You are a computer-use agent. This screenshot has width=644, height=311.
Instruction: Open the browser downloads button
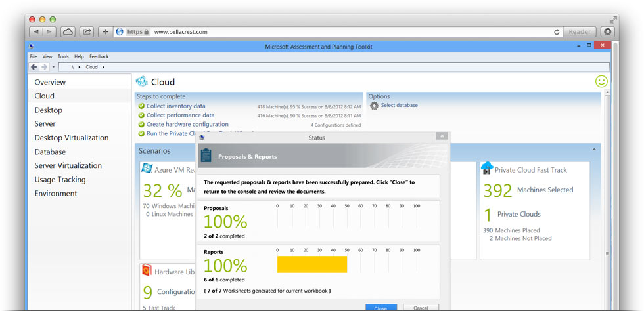607,31
